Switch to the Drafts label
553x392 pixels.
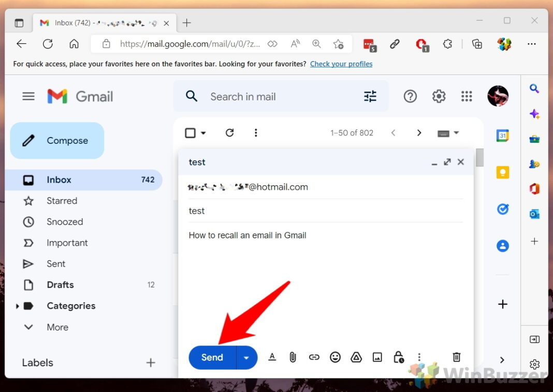click(61, 284)
